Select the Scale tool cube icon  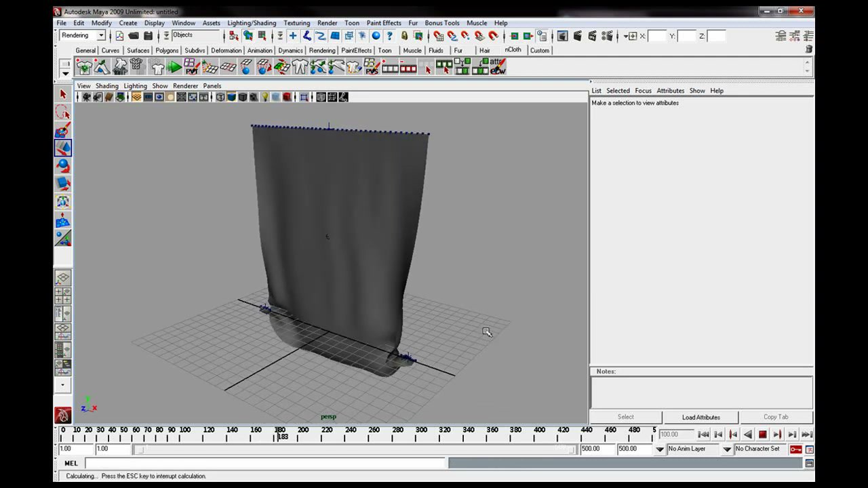click(63, 184)
